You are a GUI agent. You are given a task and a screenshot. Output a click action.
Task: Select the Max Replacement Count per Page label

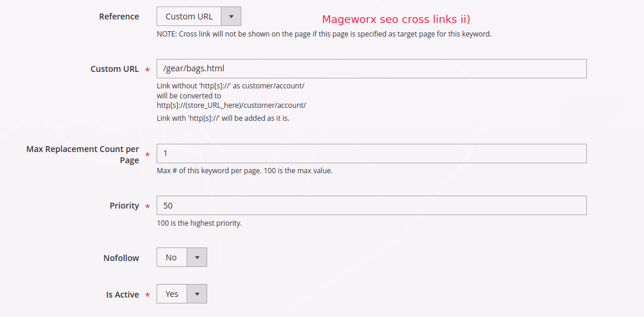pyautogui.click(x=82, y=154)
